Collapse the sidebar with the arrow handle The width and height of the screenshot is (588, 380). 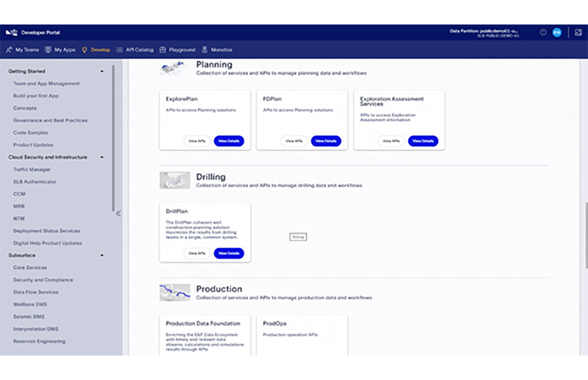pyautogui.click(x=120, y=213)
